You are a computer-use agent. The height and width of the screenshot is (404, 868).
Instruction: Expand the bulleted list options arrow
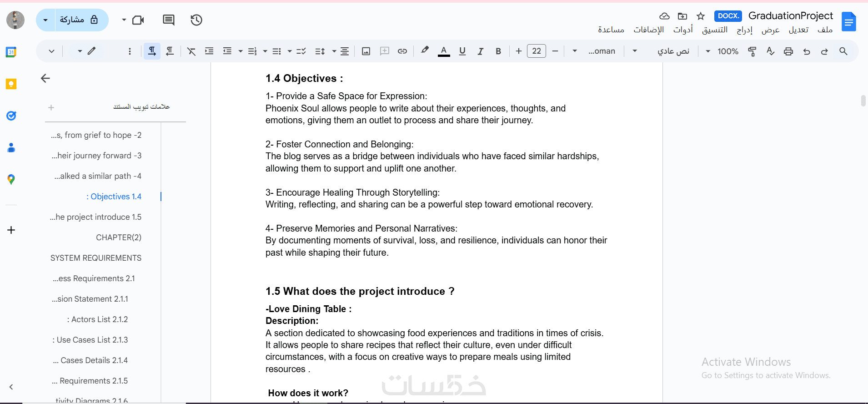265,51
